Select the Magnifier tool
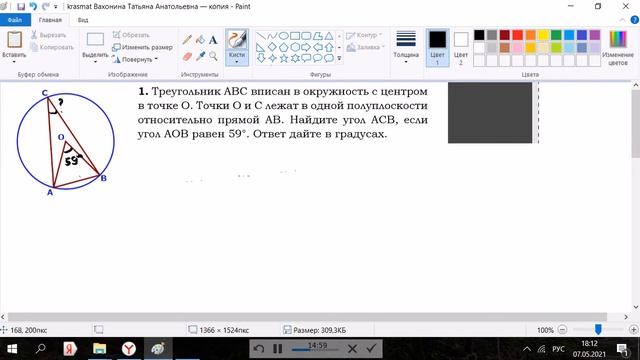 tap(213, 56)
